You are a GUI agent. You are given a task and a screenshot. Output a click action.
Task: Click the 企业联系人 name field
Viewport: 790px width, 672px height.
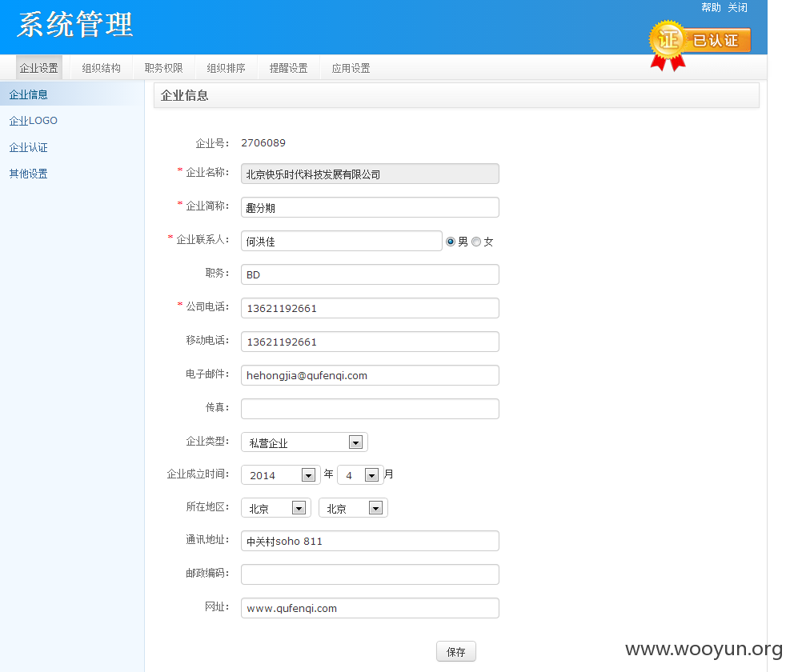tap(342, 241)
